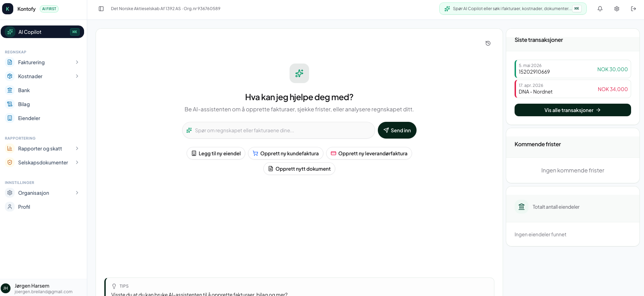Click the Send inn button
644x296 pixels.
397,130
